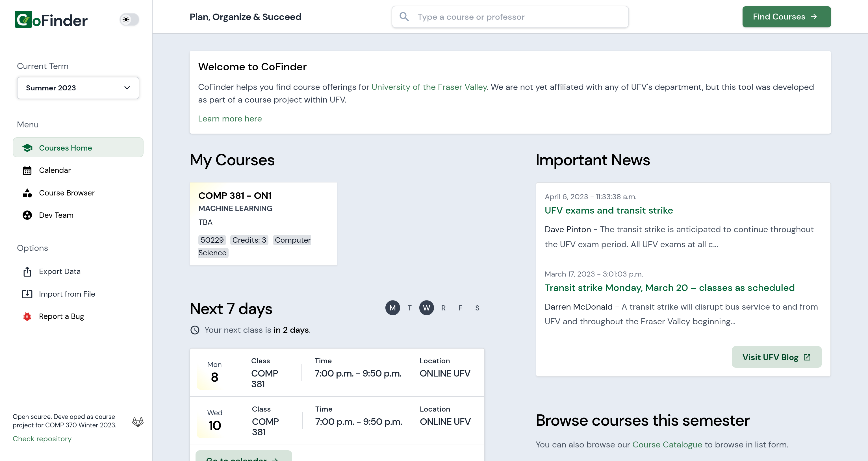
Task: Open the UFV exams and transit strike article
Action: tap(609, 211)
